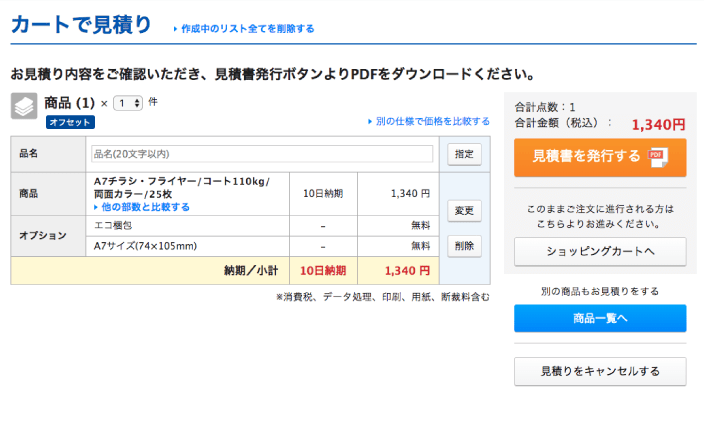Click the arrow before 他の部数と比較する
704x440 pixels.
(x=96, y=207)
